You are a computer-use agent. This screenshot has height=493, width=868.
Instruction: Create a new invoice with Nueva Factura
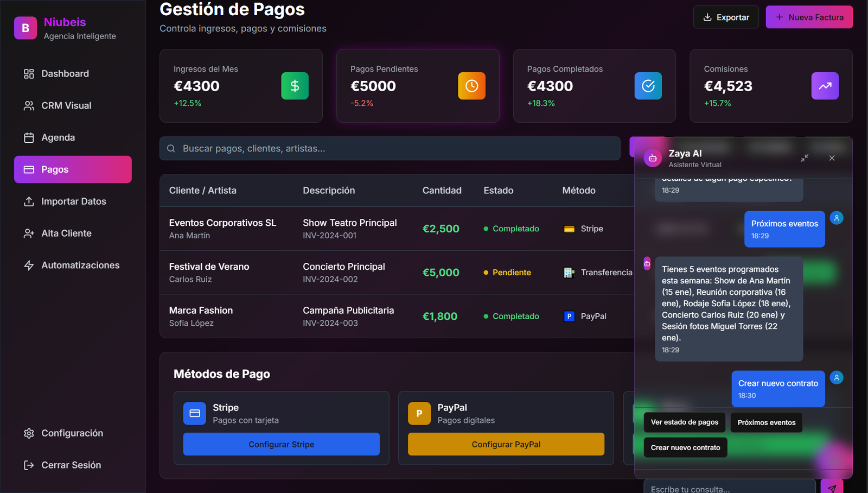click(x=809, y=17)
